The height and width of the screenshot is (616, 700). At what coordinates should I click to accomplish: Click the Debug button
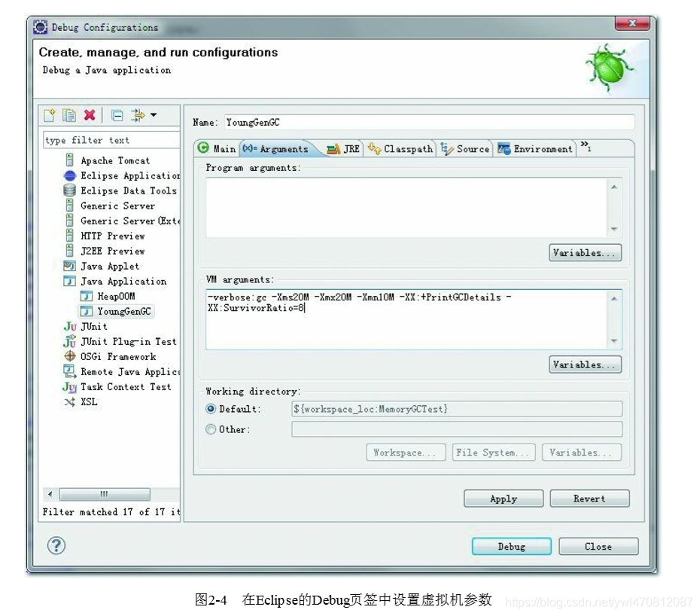coord(512,546)
